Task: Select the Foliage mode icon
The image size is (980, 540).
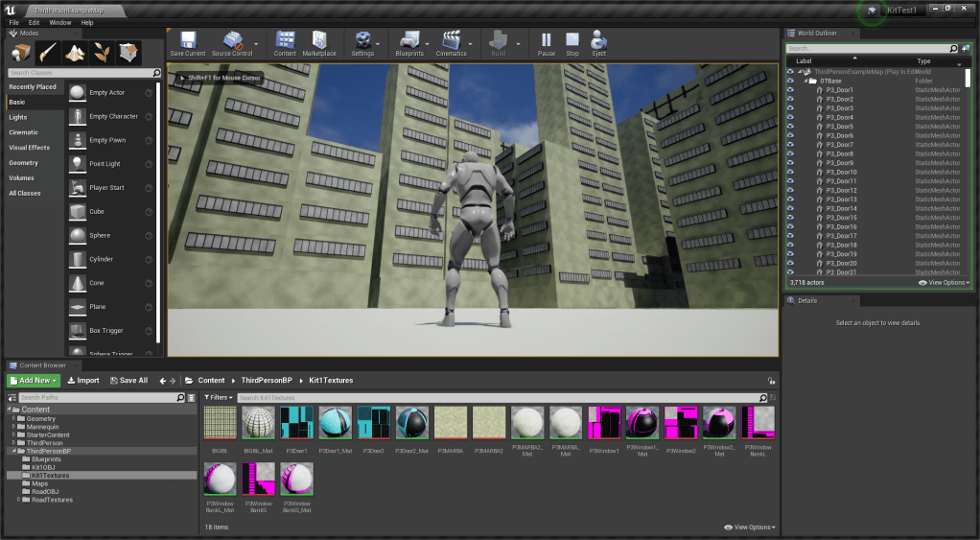Action: coord(103,52)
